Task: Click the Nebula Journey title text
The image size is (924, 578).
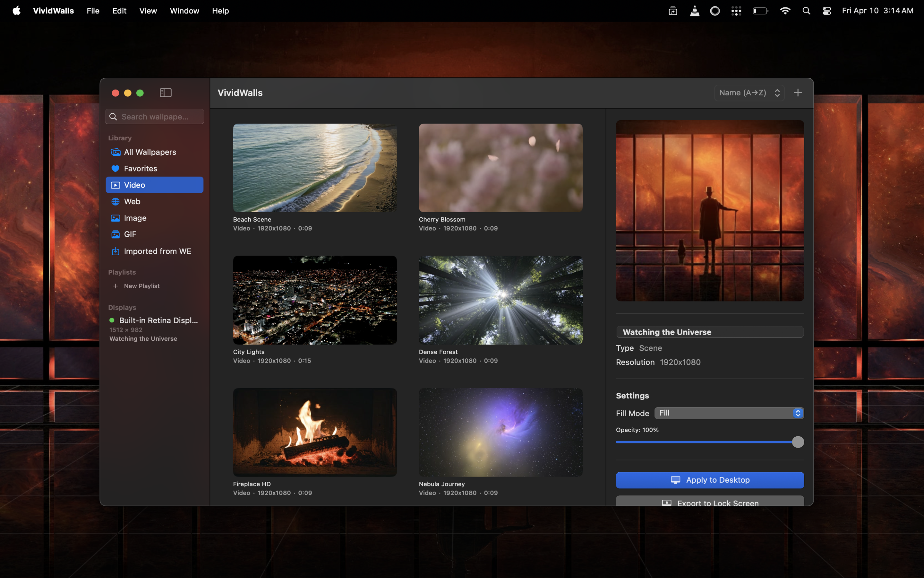Action: [x=442, y=484]
